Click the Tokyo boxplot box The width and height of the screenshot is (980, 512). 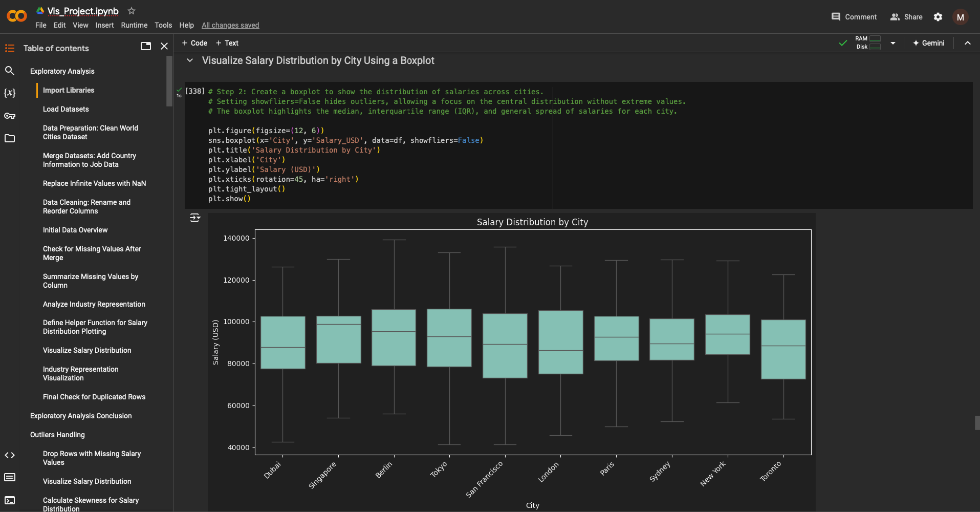coord(449,338)
